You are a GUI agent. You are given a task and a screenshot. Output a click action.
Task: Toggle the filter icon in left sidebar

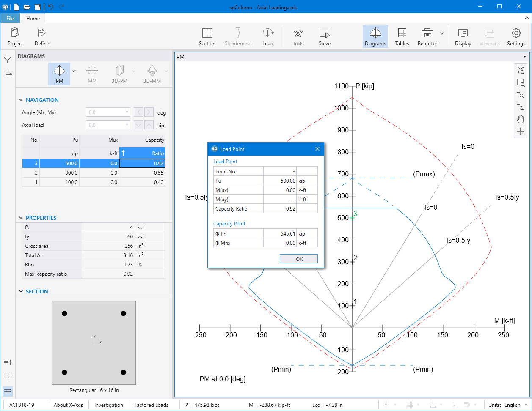pyautogui.click(x=7, y=60)
